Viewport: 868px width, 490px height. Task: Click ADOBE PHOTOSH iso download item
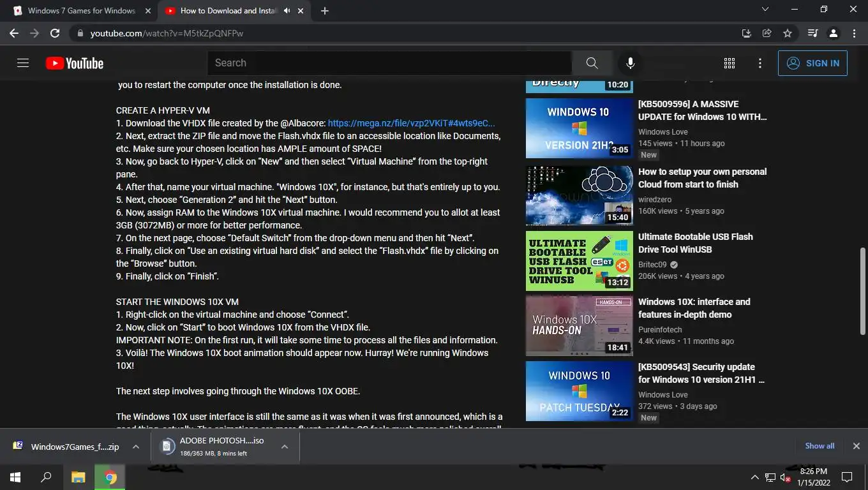click(215, 447)
